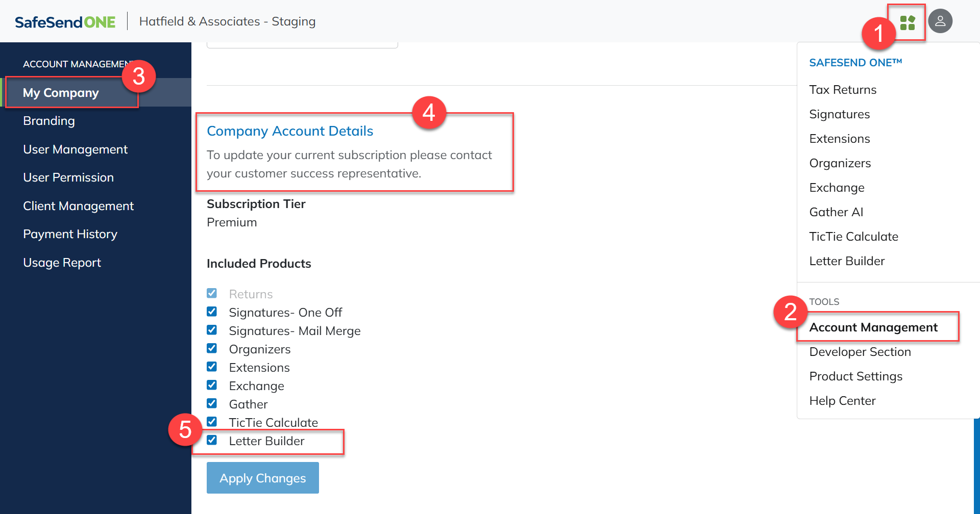Image resolution: width=980 pixels, height=514 pixels.
Task: Toggle the TicTie Calculate checkbox
Action: [x=212, y=422]
